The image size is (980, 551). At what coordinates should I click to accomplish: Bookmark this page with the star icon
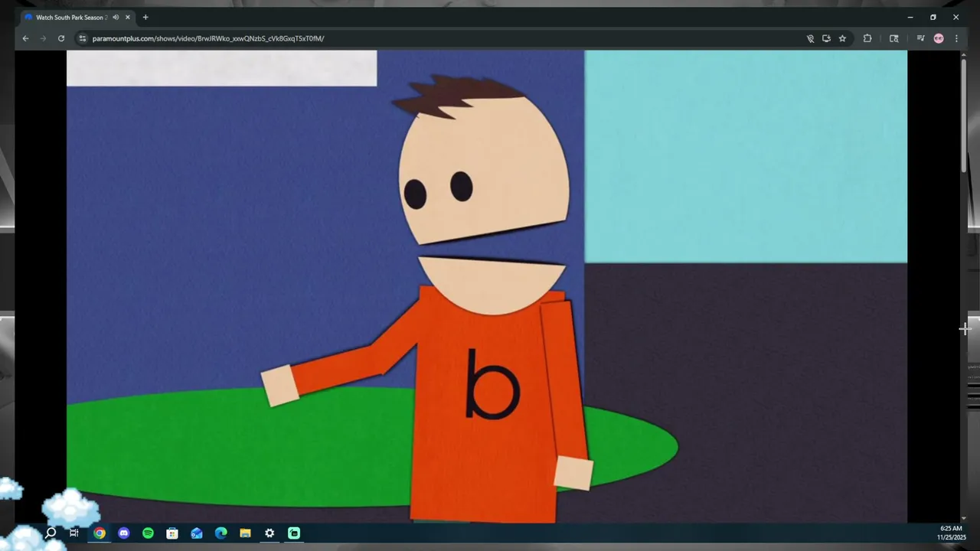(842, 38)
